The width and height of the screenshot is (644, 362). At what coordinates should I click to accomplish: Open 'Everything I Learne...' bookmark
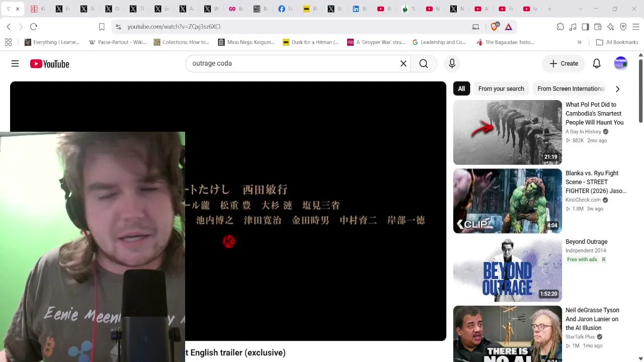(x=52, y=42)
